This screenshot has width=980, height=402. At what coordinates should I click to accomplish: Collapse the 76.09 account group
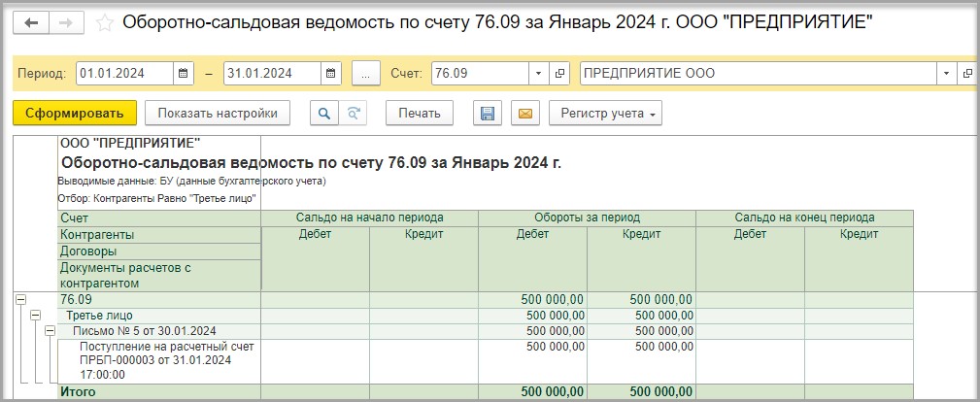(x=20, y=300)
